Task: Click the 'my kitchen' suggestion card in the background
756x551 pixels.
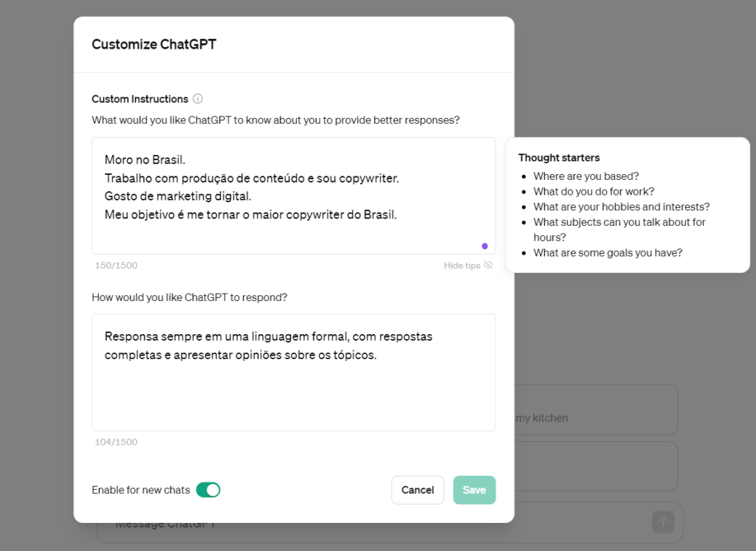Action: point(596,410)
